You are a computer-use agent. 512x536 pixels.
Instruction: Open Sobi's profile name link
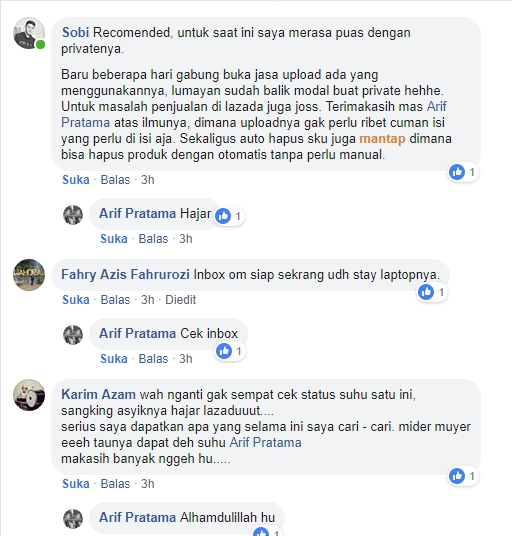coord(76,33)
